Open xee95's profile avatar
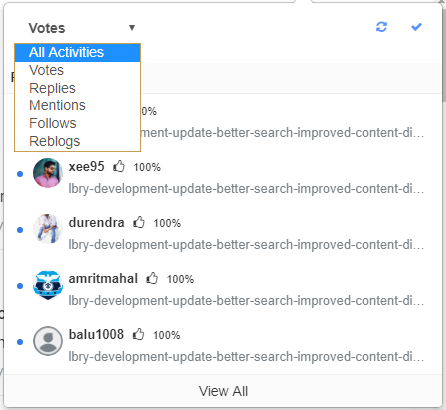The width and height of the screenshot is (446, 410). (x=48, y=173)
